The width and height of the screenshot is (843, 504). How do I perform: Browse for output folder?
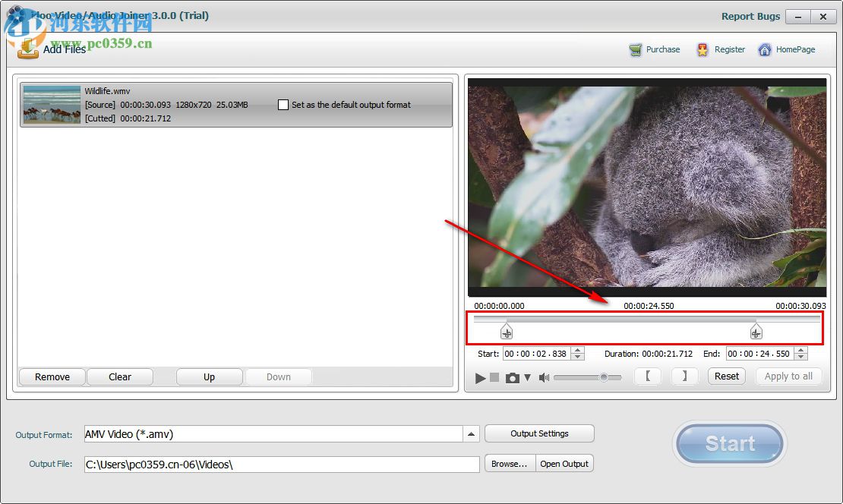pos(510,464)
